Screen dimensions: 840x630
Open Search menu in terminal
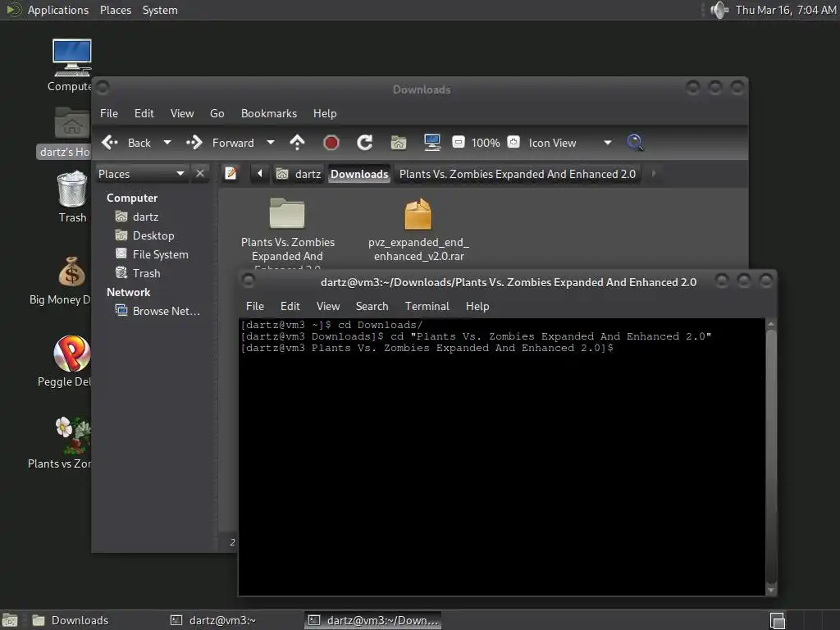pyautogui.click(x=372, y=306)
